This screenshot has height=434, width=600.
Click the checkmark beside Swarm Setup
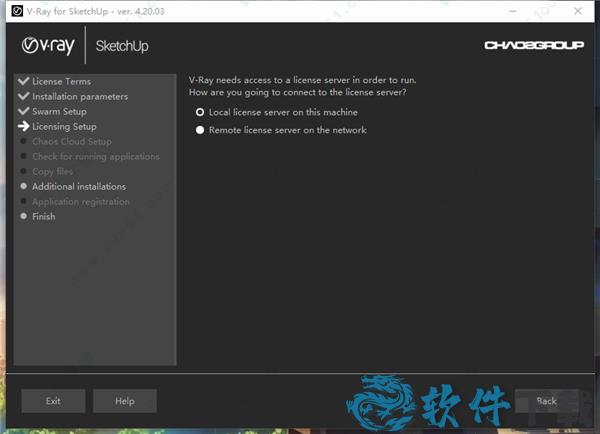point(23,112)
